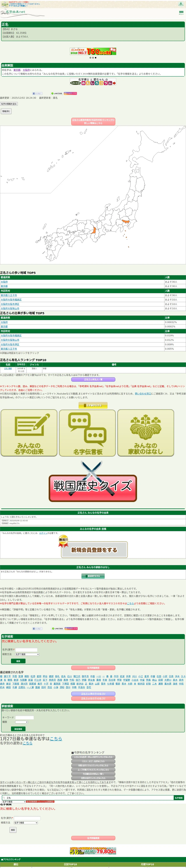Open 大阪府大阪市福島区 link in the 0.019% row

(x=11, y=336)
